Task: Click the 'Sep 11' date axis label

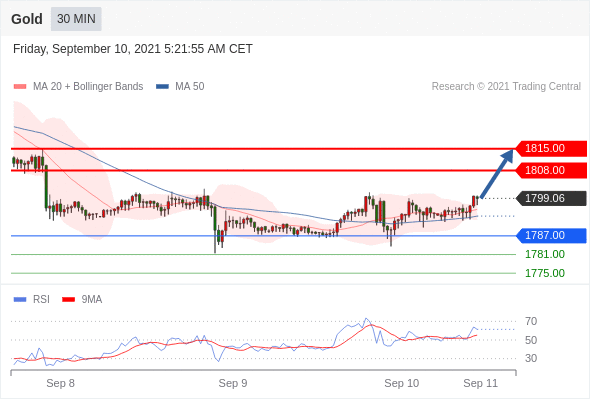Action: click(481, 383)
